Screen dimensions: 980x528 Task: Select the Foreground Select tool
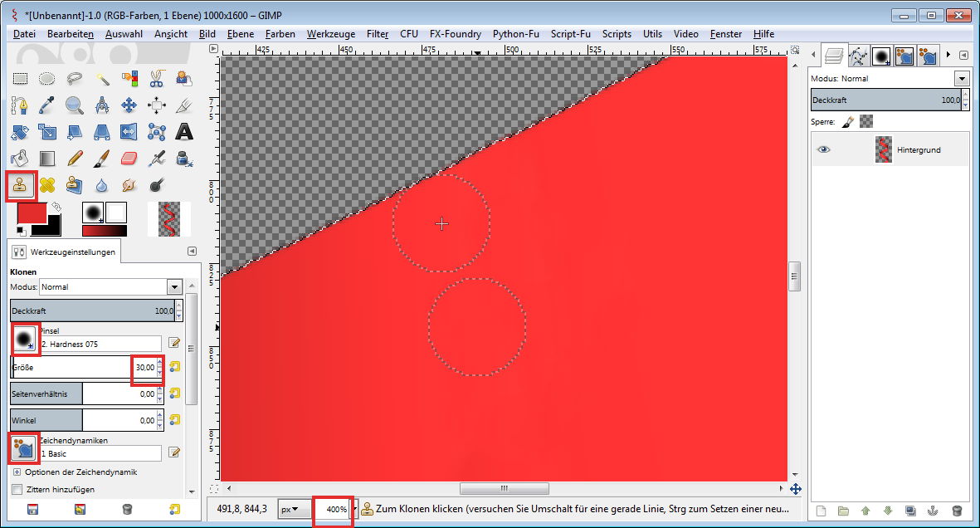[183, 79]
